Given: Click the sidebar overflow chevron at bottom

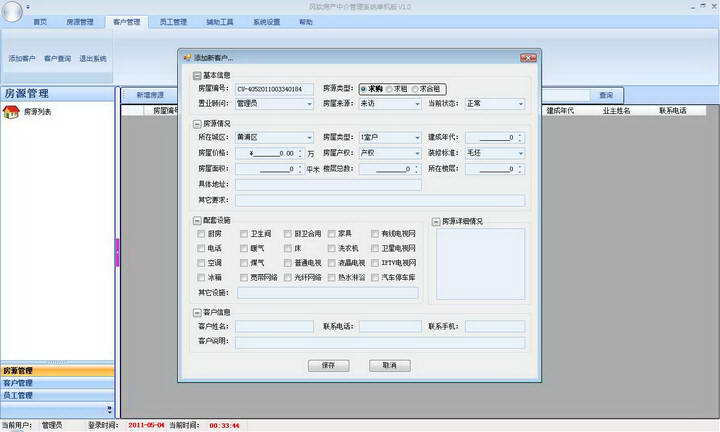Looking at the screenshot, I should pos(109,409).
